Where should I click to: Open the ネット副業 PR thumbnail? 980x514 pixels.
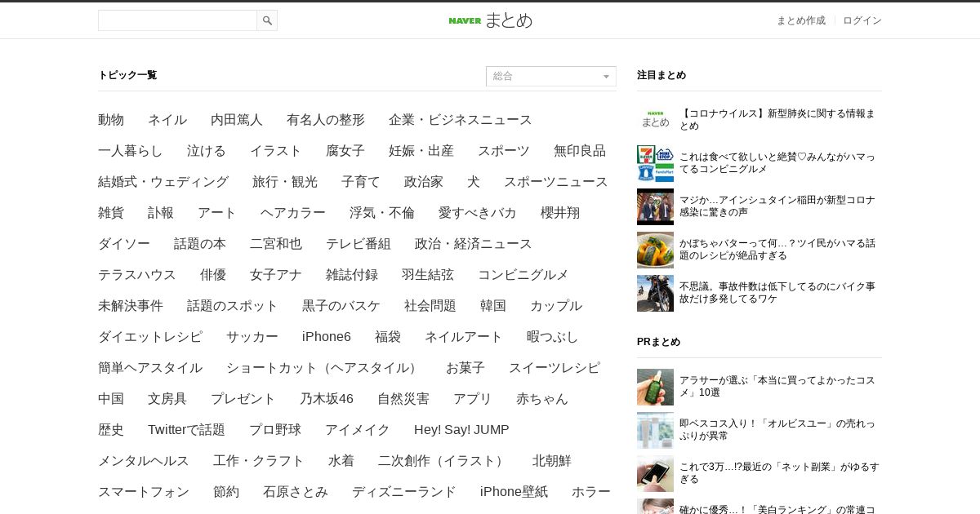[655, 473]
